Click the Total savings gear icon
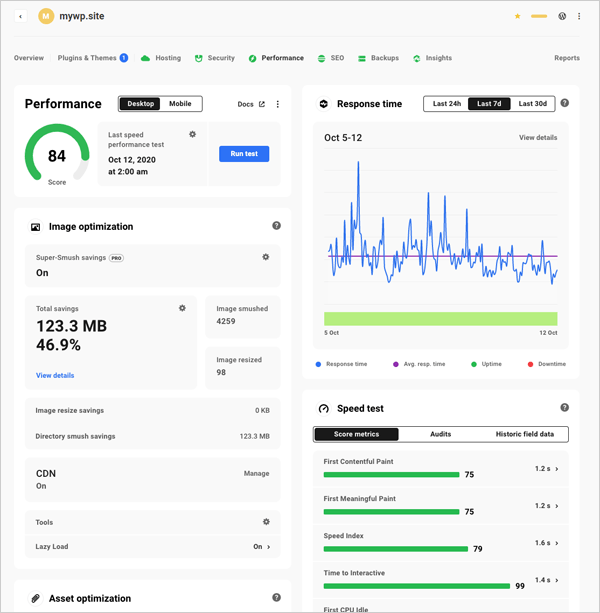Screen dimensions: 600x613 click(182, 308)
